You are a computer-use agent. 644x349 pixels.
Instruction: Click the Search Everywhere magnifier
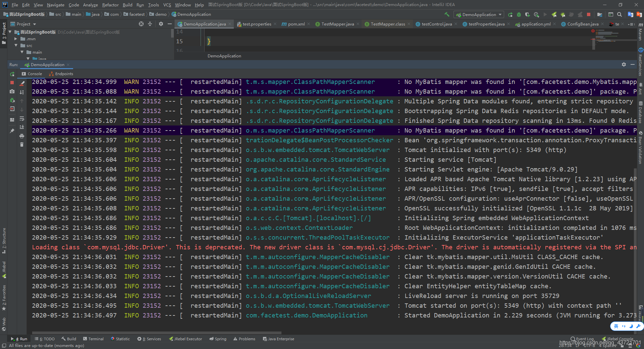pos(620,14)
